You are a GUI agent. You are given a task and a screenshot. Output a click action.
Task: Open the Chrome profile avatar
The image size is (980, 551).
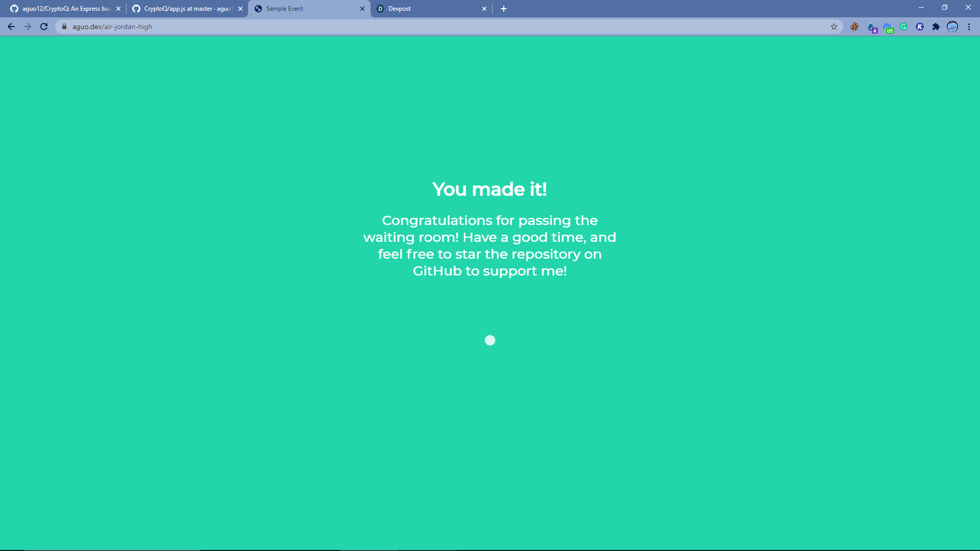click(x=952, y=27)
